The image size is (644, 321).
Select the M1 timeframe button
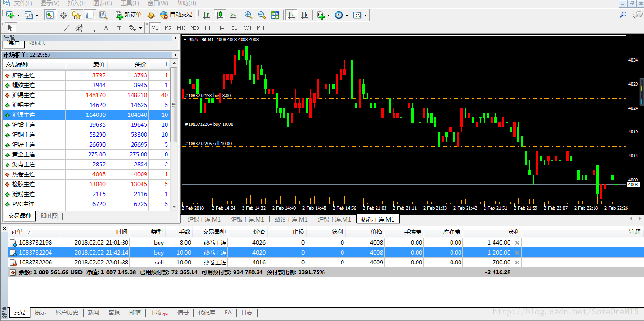click(x=155, y=28)
